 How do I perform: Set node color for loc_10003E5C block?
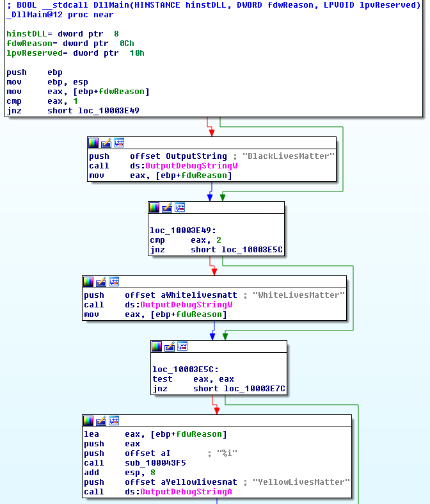pyautogui.click(x=157, y=346)
